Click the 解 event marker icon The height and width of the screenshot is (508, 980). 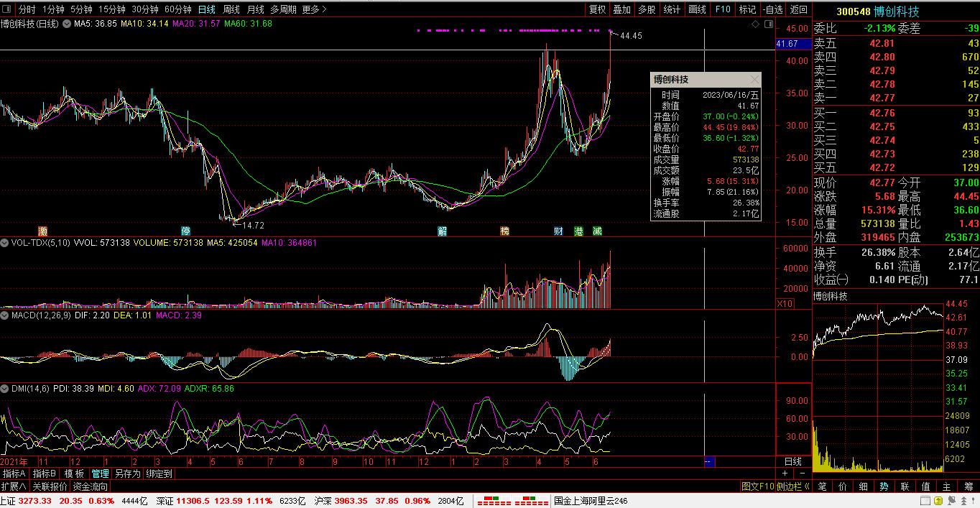(x=443, y=231)
